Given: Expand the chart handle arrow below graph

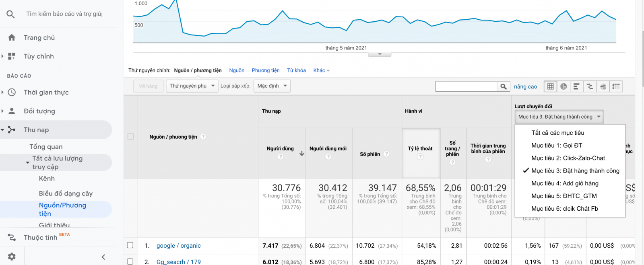Looking at the screenshot, I should pyautogui.click(x=380, y=54).
